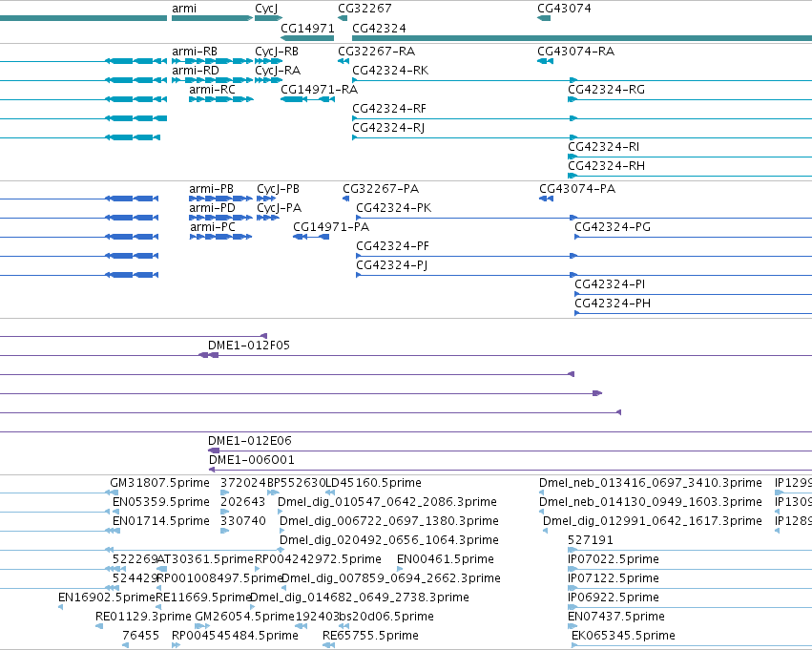Click the CG32267 gene label
The height and width of the screenshot is (650, 812).
pyautogui.click(x=364, y=9)
